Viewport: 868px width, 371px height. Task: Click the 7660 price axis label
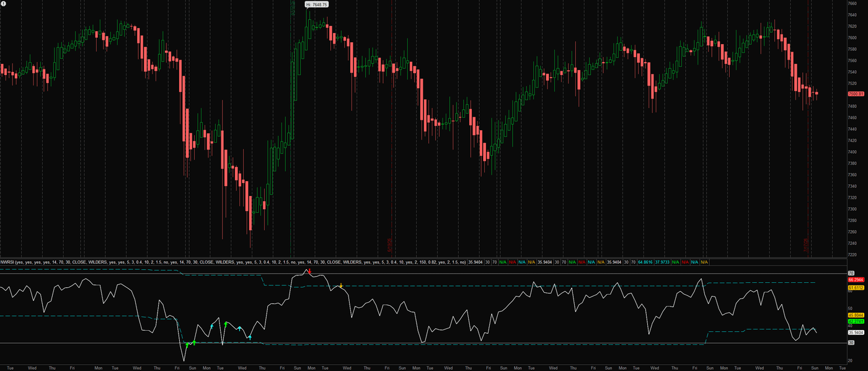pos(852,3)
